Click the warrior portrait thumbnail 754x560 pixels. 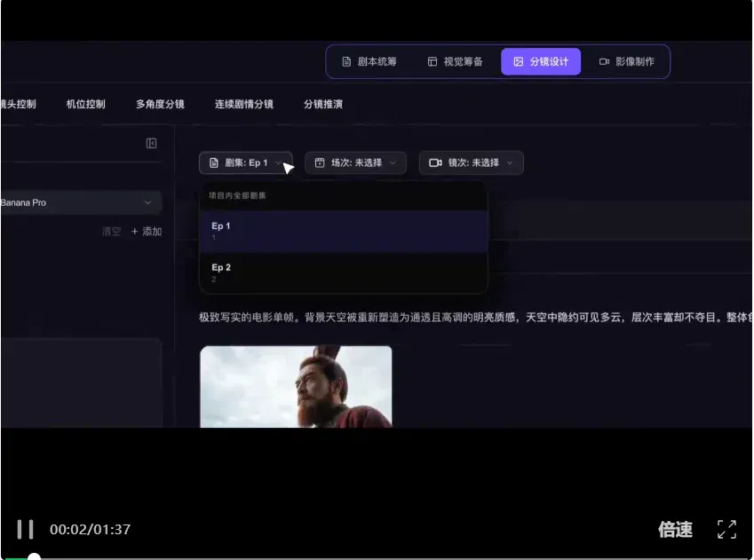tap(296, 386)
